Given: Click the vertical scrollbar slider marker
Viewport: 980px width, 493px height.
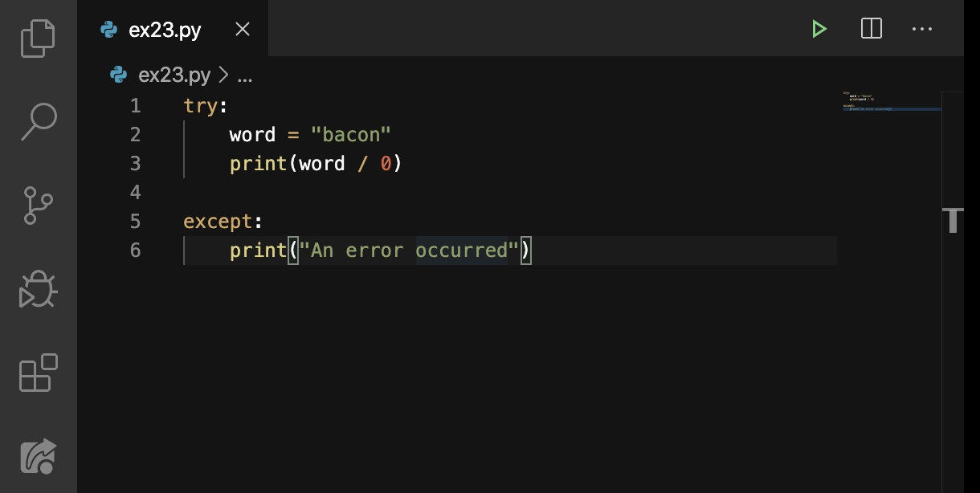Looking at the screenshot, I should click(x=953, y=220).
